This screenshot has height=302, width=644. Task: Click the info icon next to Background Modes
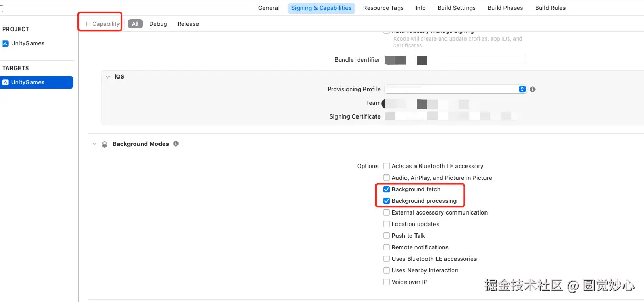(x=176, y=144)
